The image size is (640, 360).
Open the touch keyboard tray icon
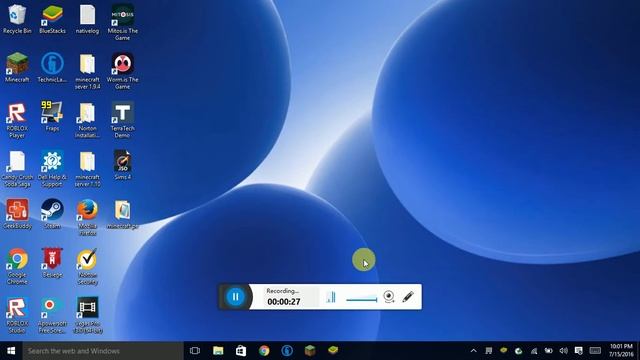(596, 351)
